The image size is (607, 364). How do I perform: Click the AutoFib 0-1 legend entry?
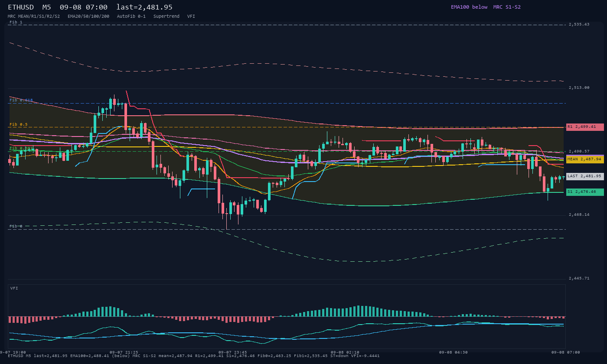[131, 16]
